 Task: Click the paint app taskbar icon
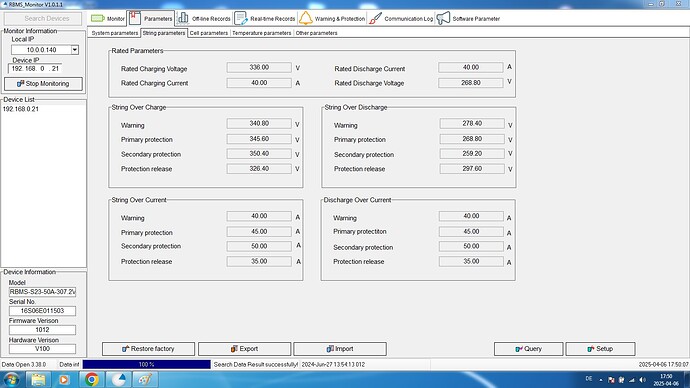coord(146,380)
